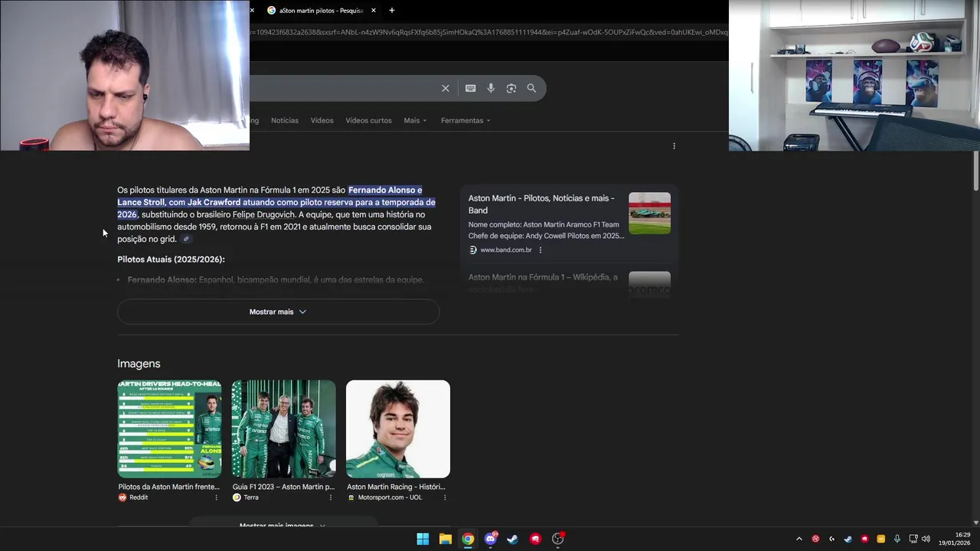980x551 pixels.
Task: Open the Windows Start menu
Action: (x=423, y=539)
